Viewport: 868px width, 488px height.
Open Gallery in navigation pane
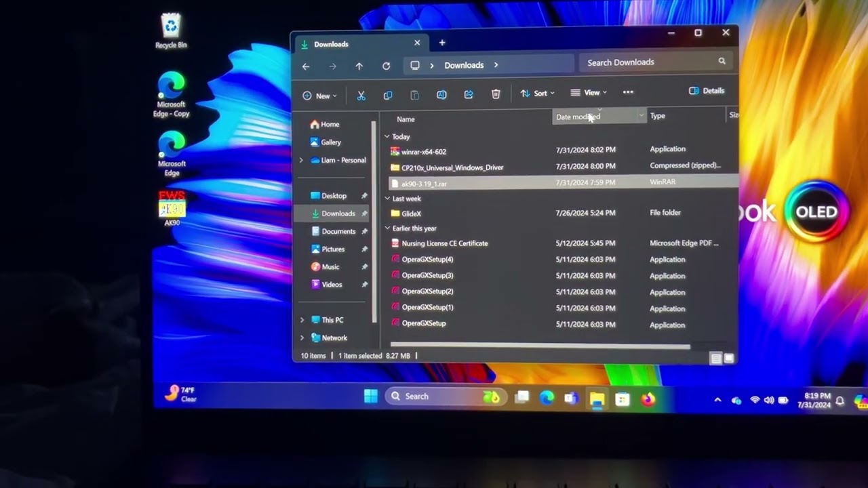(325, 142)
